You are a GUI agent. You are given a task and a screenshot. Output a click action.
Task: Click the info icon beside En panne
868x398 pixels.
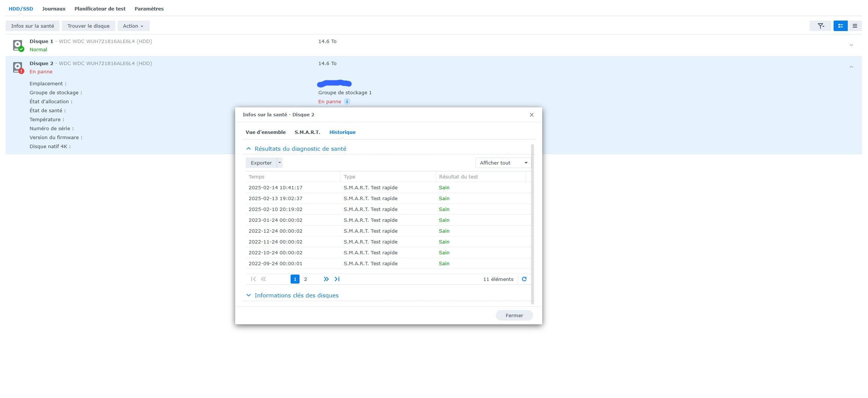(347, 102)
